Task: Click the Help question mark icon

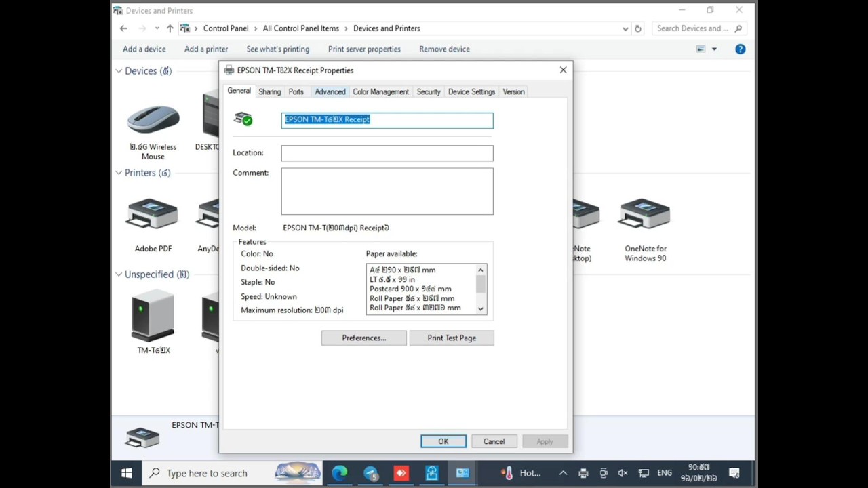Action: [740, 49]
